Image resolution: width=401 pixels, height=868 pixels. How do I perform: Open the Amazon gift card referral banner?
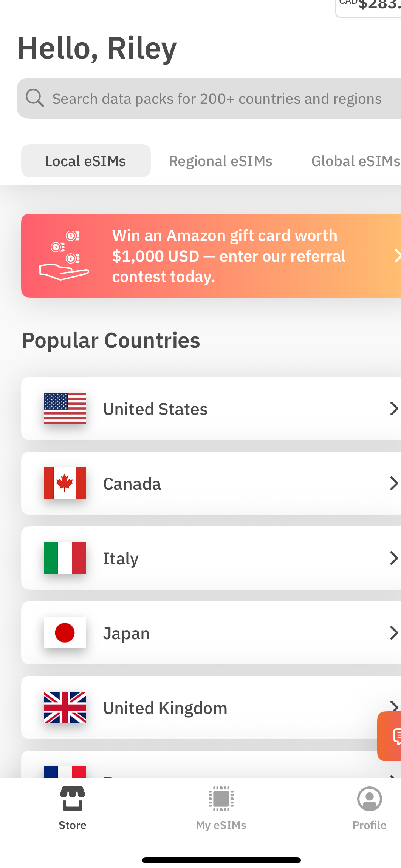pos(212,256)
